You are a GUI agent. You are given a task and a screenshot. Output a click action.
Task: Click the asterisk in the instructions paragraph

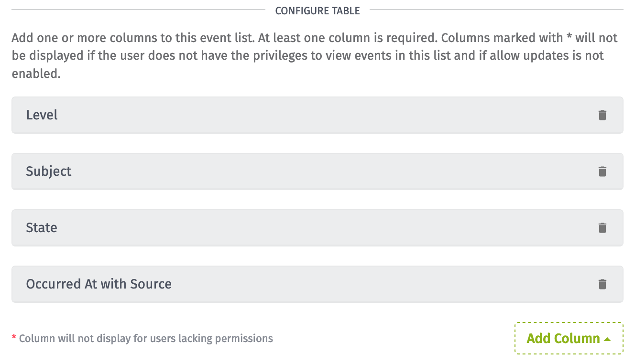569,37
